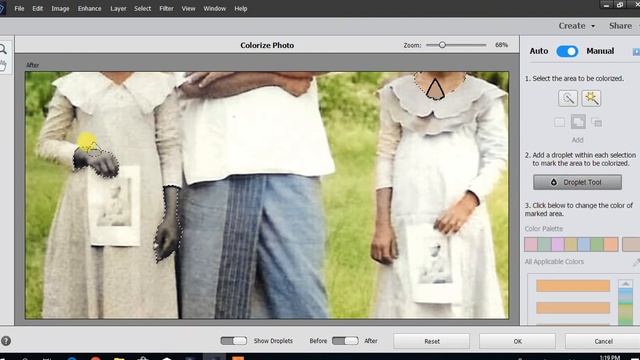
Task: Pick the orange swatch in Color Palette
Action: (611, 244)
